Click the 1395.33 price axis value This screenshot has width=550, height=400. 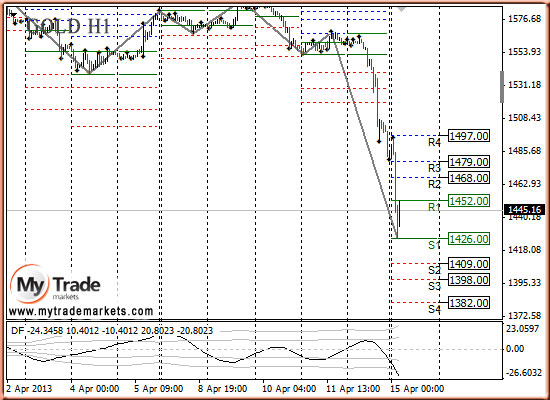point(525,283)
